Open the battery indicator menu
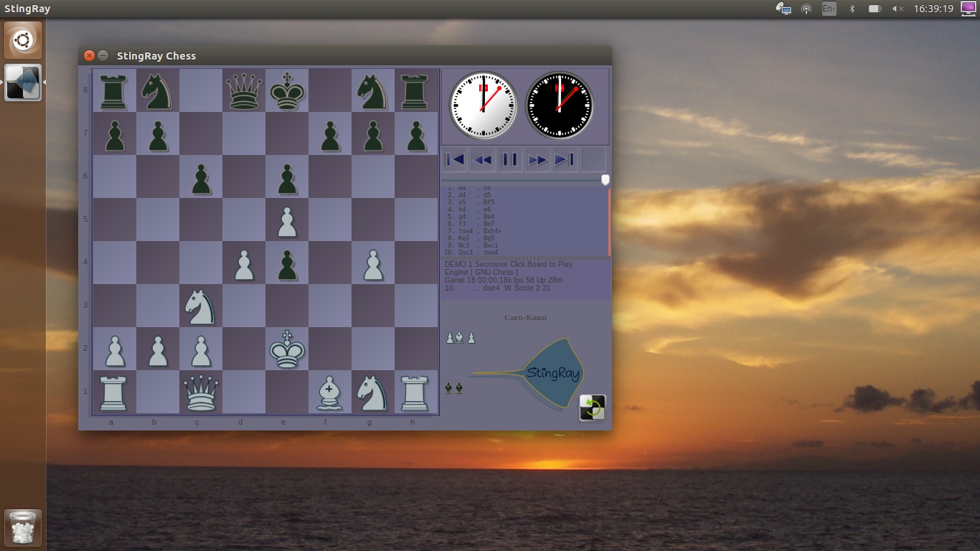 (875, 9)
